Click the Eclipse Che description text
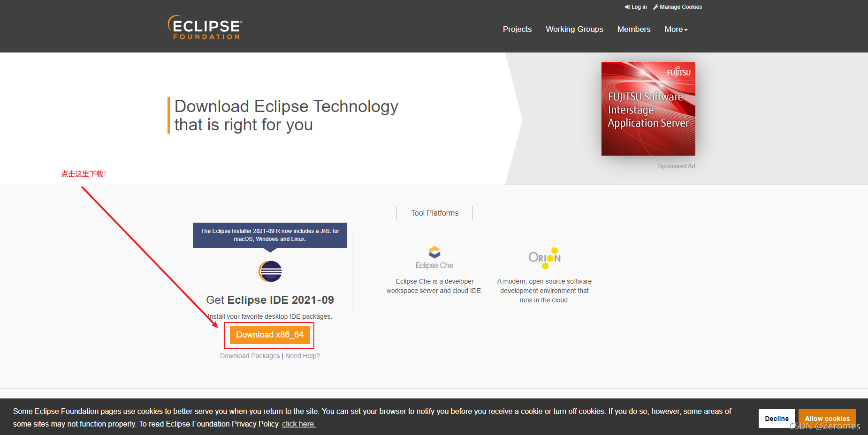Image resolution: width=868 pixels, height=435 pixels. [x=434, y=286]
